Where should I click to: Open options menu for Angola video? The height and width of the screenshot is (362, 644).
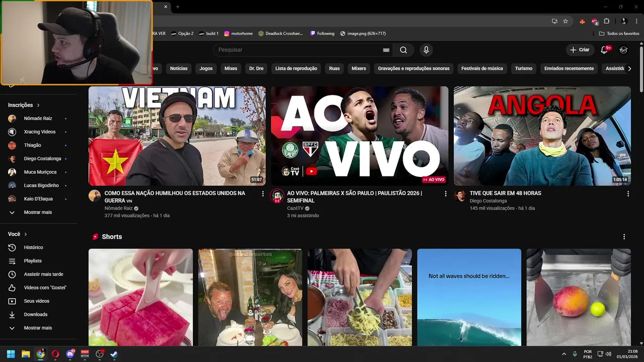(x=628, y=194)
